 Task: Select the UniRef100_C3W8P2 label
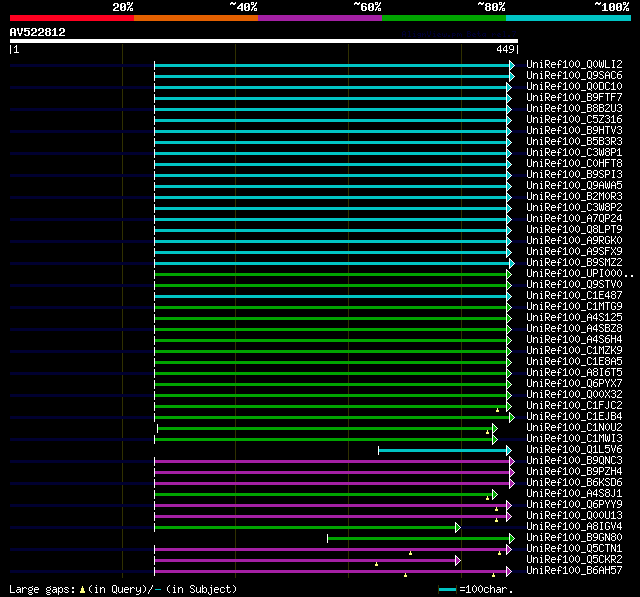point(574,208)
